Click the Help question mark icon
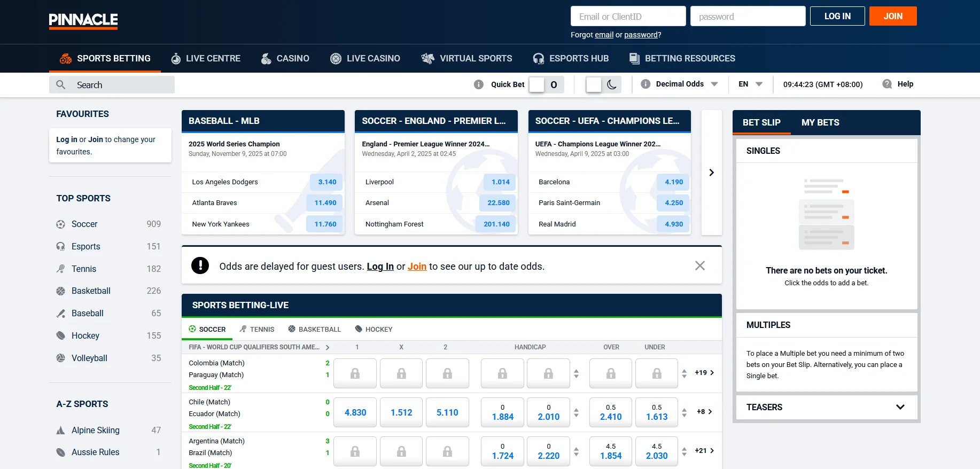 887,84
